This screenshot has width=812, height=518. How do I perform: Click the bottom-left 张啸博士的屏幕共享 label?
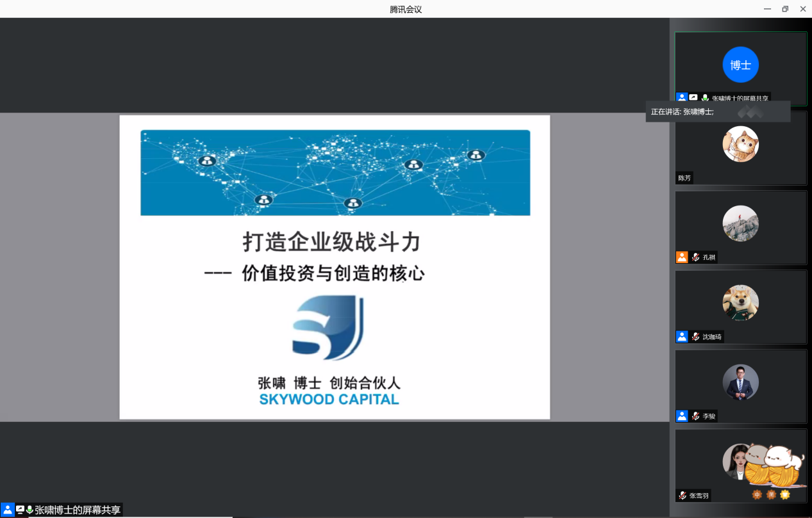click(x=78, y=510)
